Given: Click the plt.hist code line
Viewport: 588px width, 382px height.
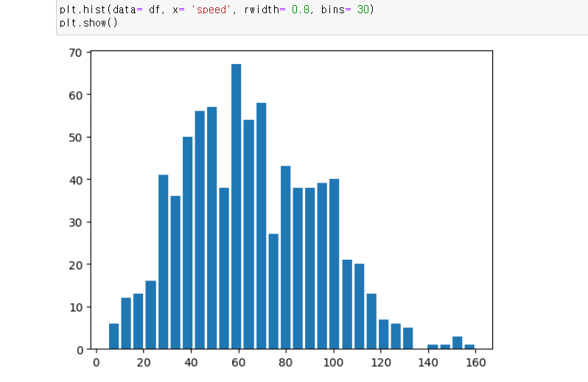Looking at the screenshot, I should [x=217, y=10].
